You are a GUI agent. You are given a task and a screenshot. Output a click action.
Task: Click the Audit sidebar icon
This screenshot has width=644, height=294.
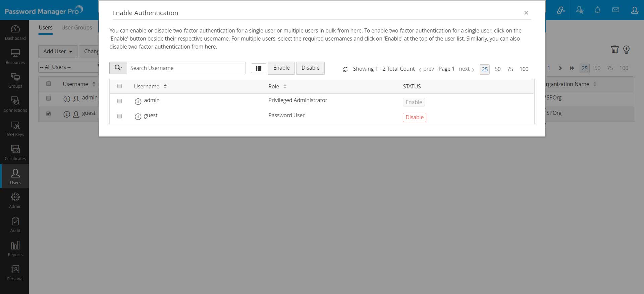(x=15, y=225)
